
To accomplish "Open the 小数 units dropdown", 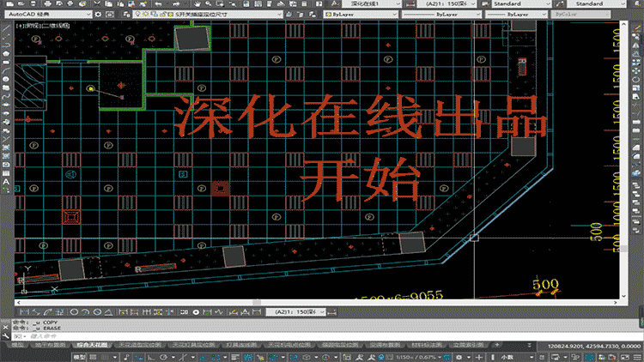I will (x=515, y=357).
